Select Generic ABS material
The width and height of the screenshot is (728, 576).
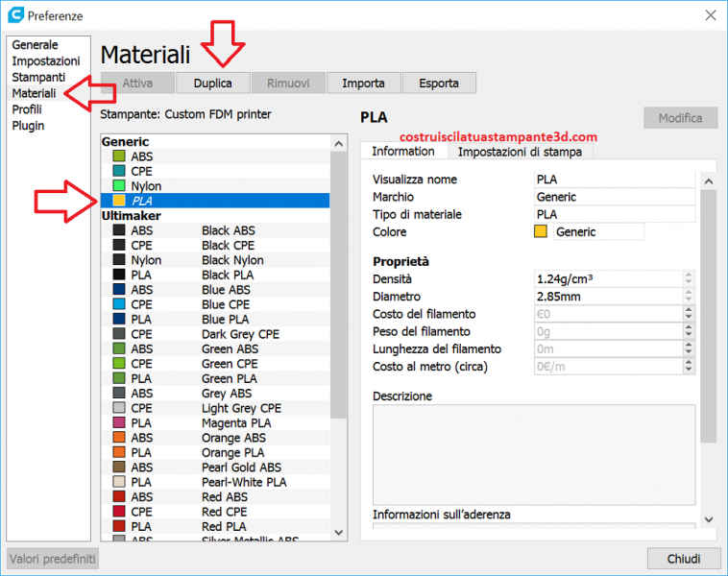tap(215, 156)
